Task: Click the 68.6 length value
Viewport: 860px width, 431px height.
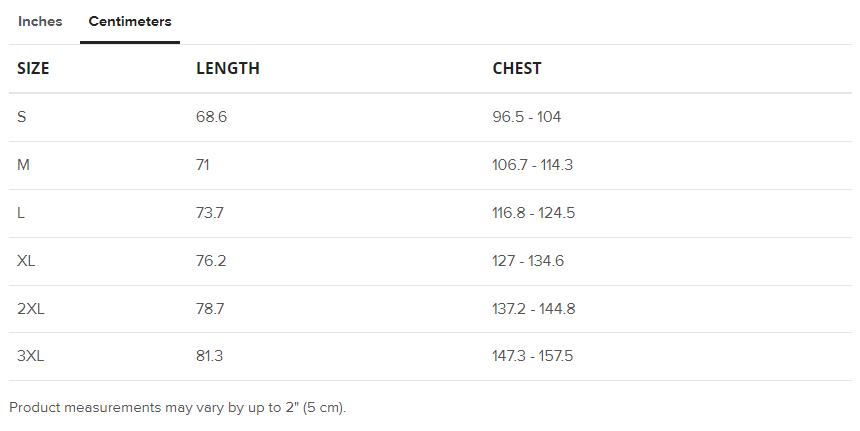Action: coord(212,117)
